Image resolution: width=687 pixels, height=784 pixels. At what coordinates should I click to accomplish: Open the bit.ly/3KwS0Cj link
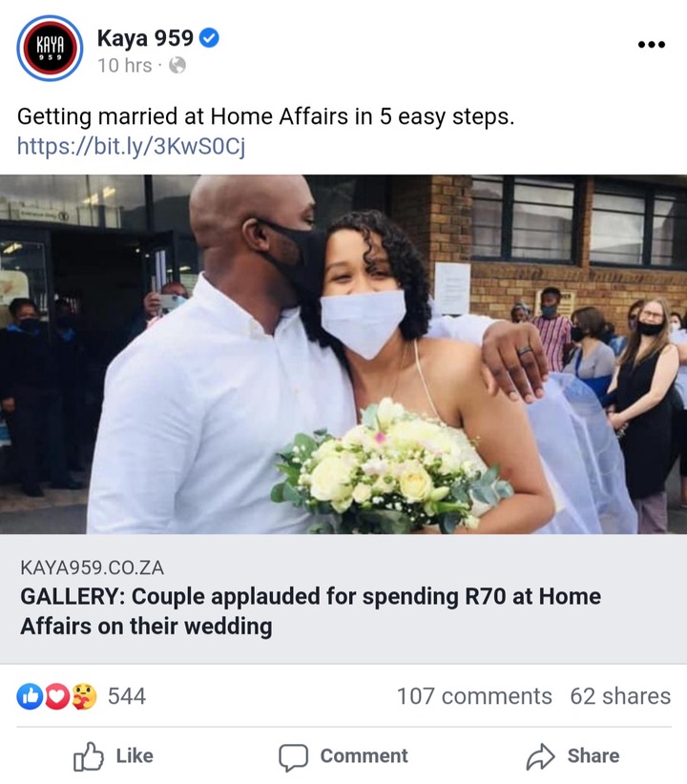coord(131,146)
